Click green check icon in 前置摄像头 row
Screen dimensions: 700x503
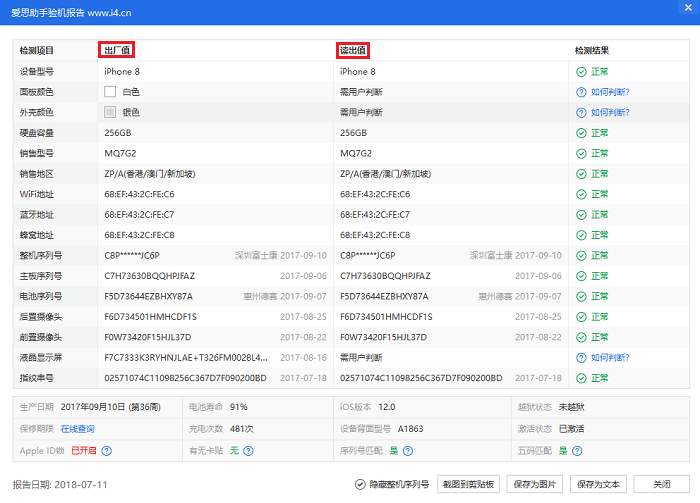point(581,337)
